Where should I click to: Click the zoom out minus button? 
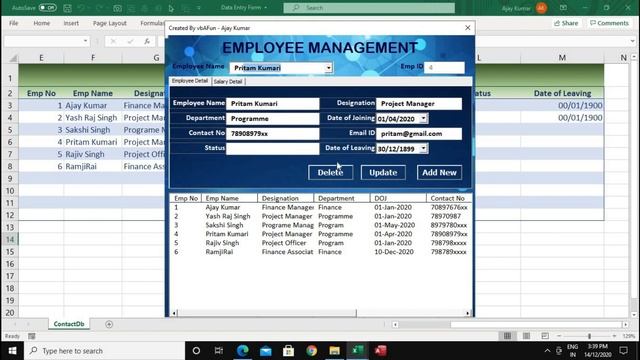click(559, 336)
